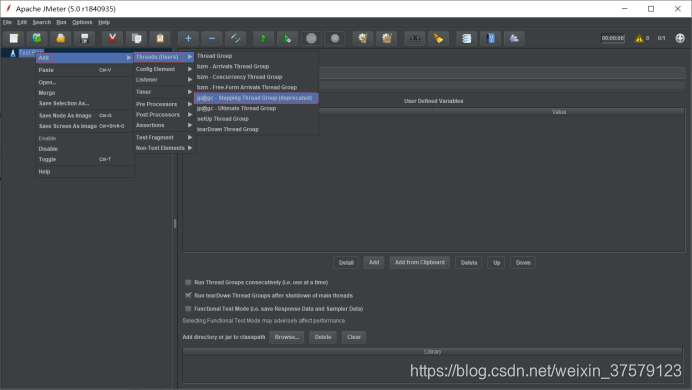This screenshot has width=692, height=390.
Task: Select Save Selection As in context menu
Action: (85, 103)
